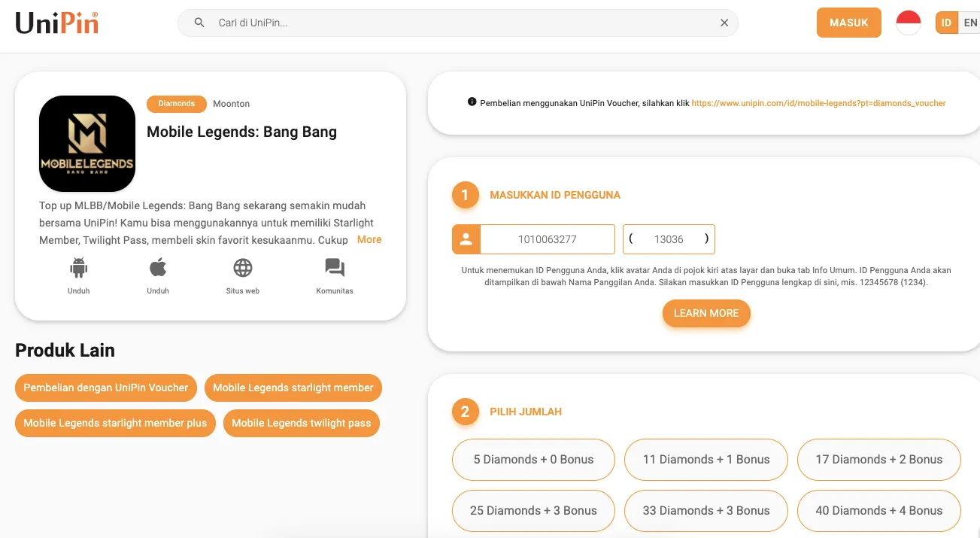
Task: Open Mobile Legends twilight pass product
Action: [301, 423]
